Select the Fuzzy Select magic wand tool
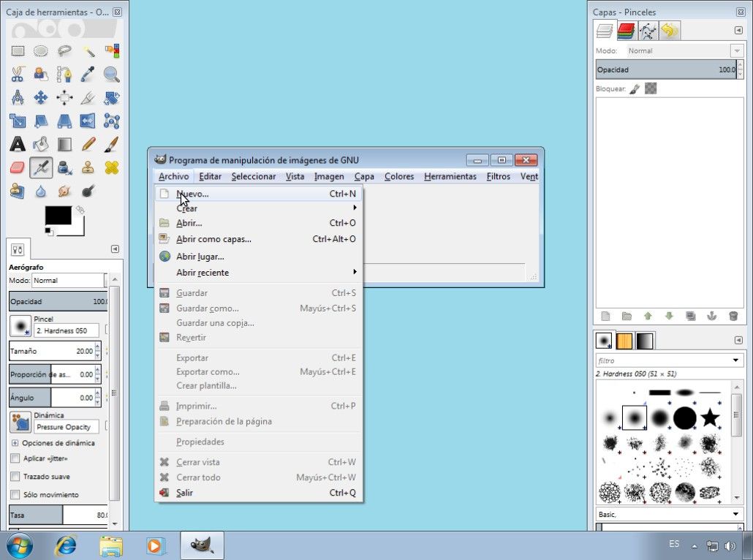 pyautogui.click(x=88, y=51)
